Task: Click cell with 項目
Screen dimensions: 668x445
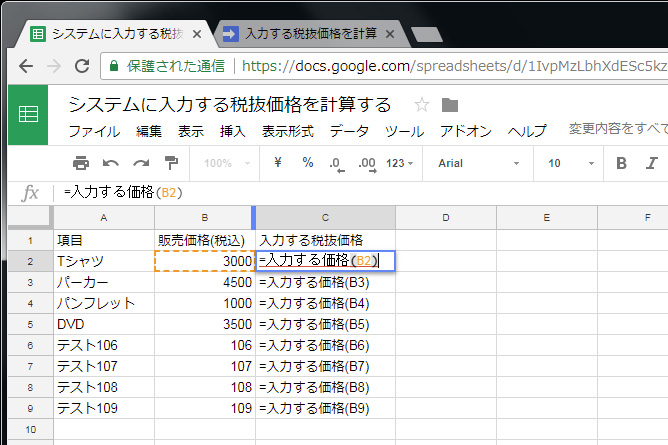Action: [104, 240]
